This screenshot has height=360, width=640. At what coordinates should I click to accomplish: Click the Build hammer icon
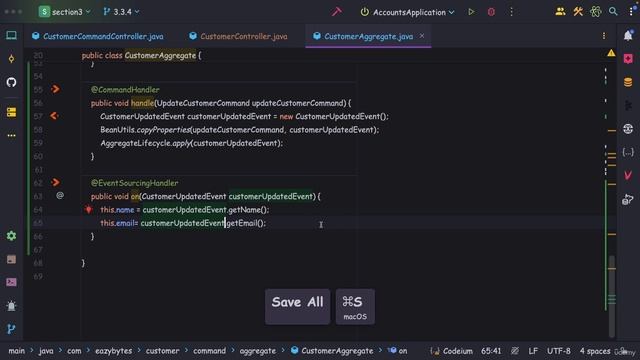coord(337,12)
